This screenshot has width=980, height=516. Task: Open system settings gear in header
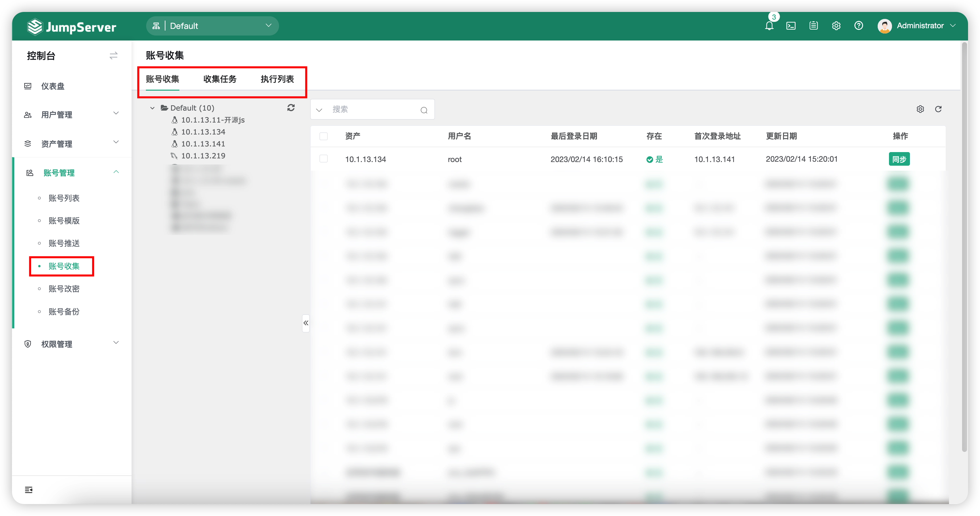click(x=836, y=26)
